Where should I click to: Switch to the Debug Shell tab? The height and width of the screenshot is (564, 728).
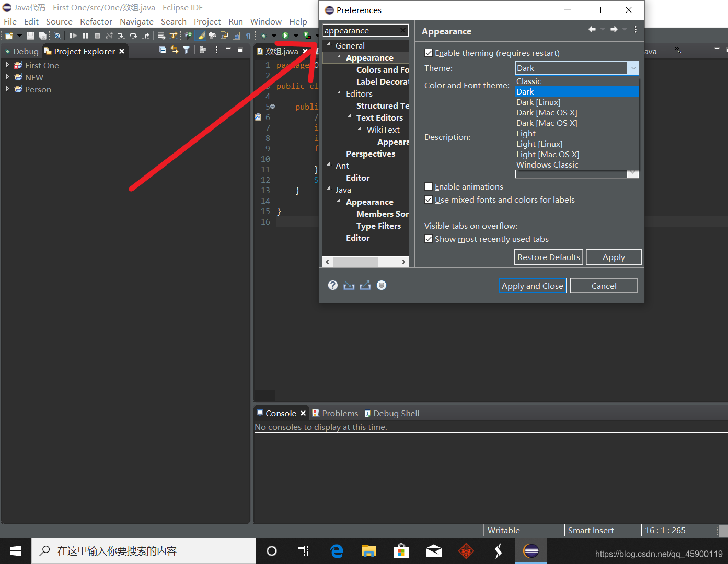pos(392,413)
